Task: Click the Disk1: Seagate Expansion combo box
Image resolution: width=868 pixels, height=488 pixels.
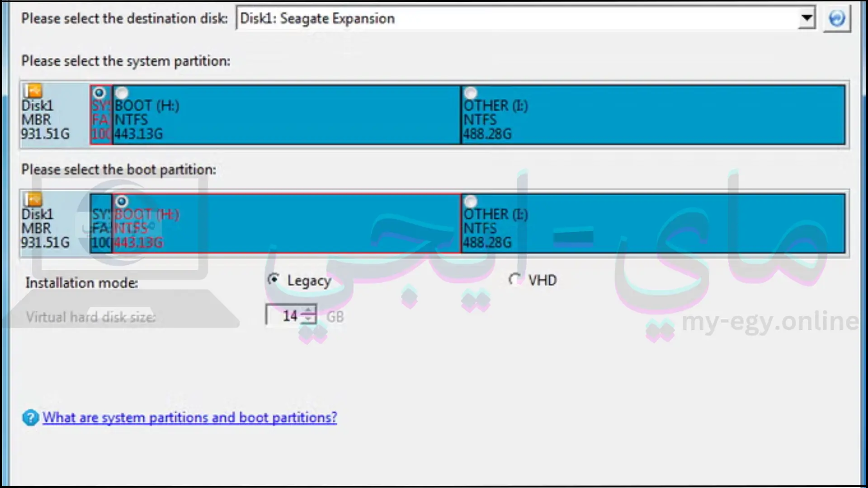Action: [x=525, y=18]
